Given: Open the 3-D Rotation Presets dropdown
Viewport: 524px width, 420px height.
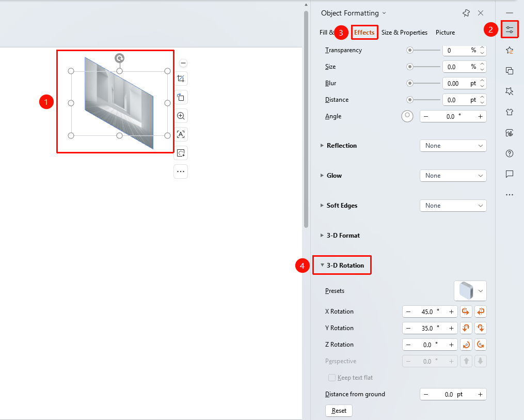Looking at the screenshot, I should (470, 291).
